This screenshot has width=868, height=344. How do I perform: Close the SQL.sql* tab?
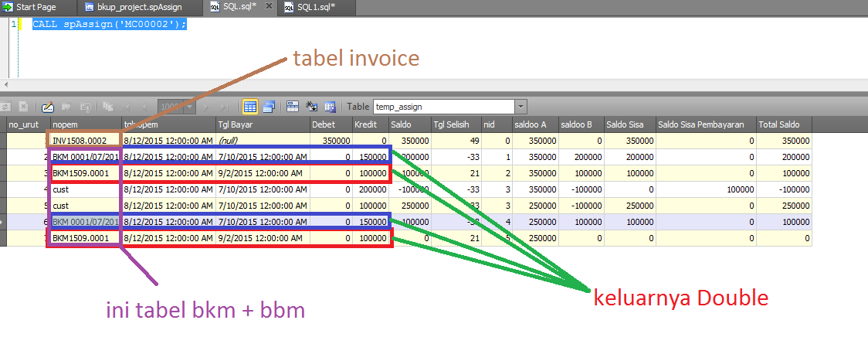click(x=269, y=7)
